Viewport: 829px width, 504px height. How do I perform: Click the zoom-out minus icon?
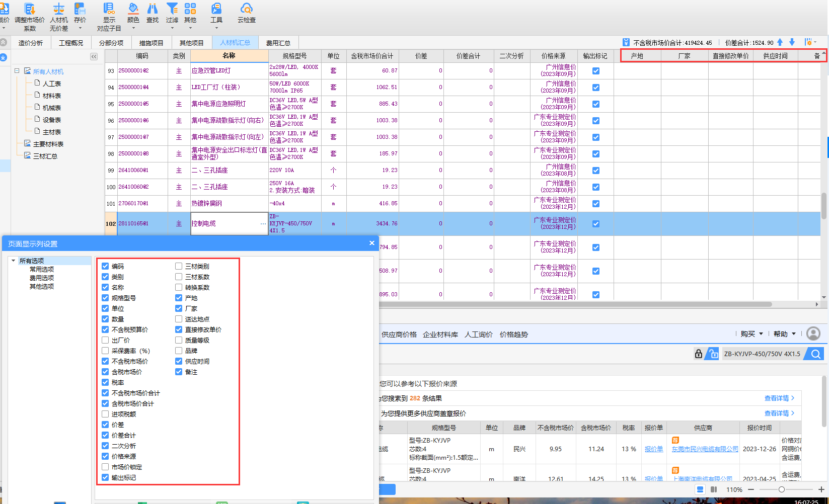coord(751,489)
